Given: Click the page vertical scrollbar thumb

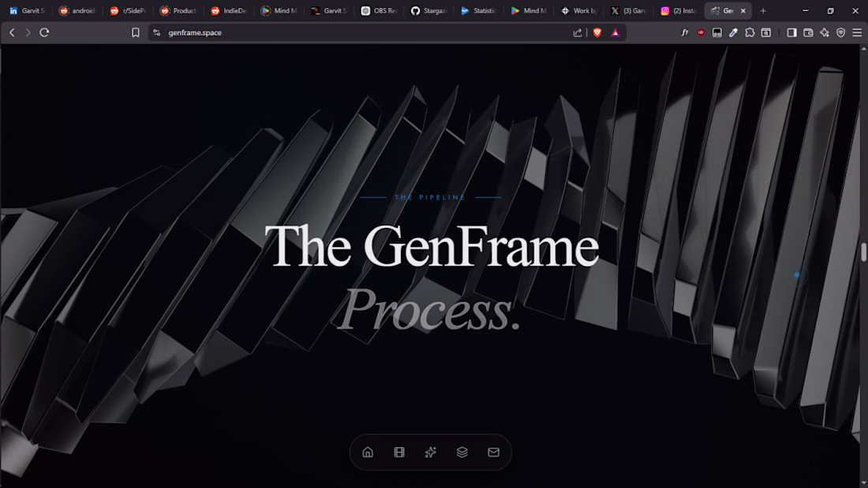Looking at the screenshot, I should [863, 251].
